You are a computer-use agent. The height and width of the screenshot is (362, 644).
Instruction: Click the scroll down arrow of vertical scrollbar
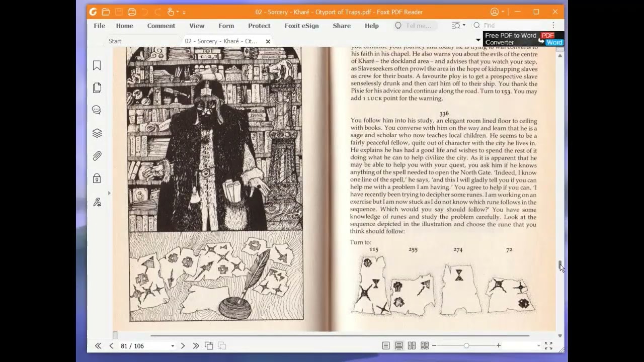(560, 336)
